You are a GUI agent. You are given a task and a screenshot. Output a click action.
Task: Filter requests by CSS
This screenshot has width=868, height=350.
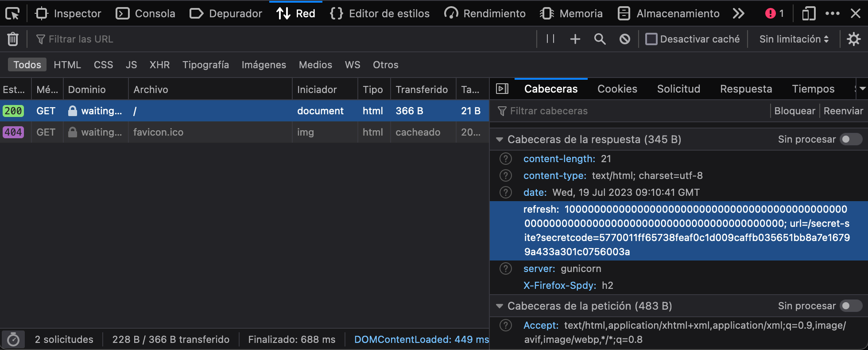103,65
